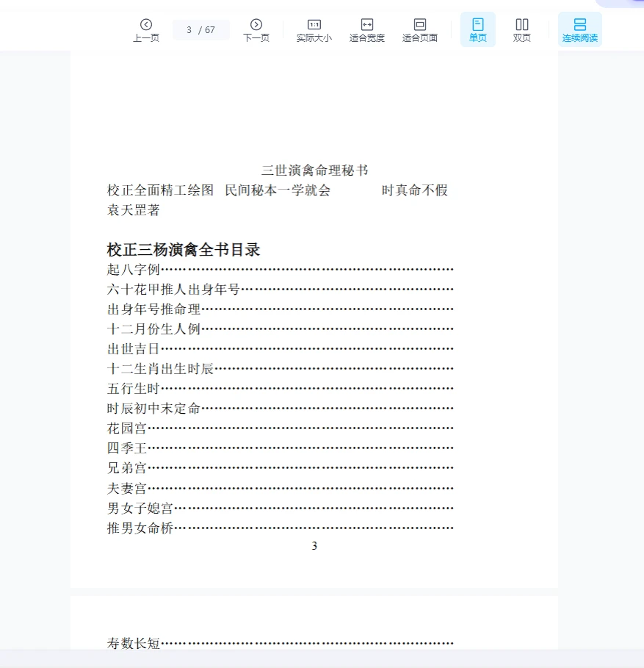Click the printed page number 3 at the page bottom
This screenshot has width=644, height=668.
314,546
